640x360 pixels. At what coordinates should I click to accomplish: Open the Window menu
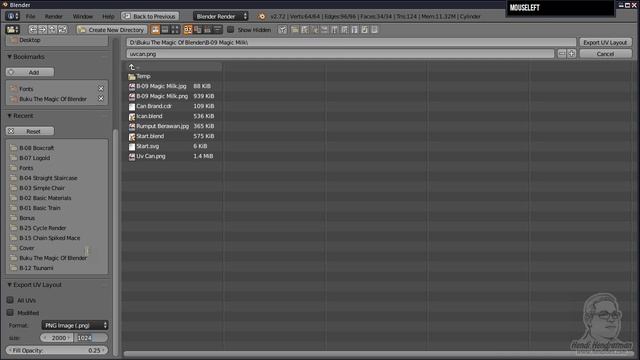click(83, 16)
